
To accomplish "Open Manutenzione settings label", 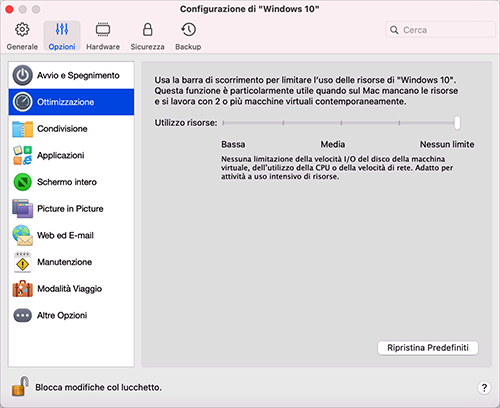I will (x=64, y=262).
